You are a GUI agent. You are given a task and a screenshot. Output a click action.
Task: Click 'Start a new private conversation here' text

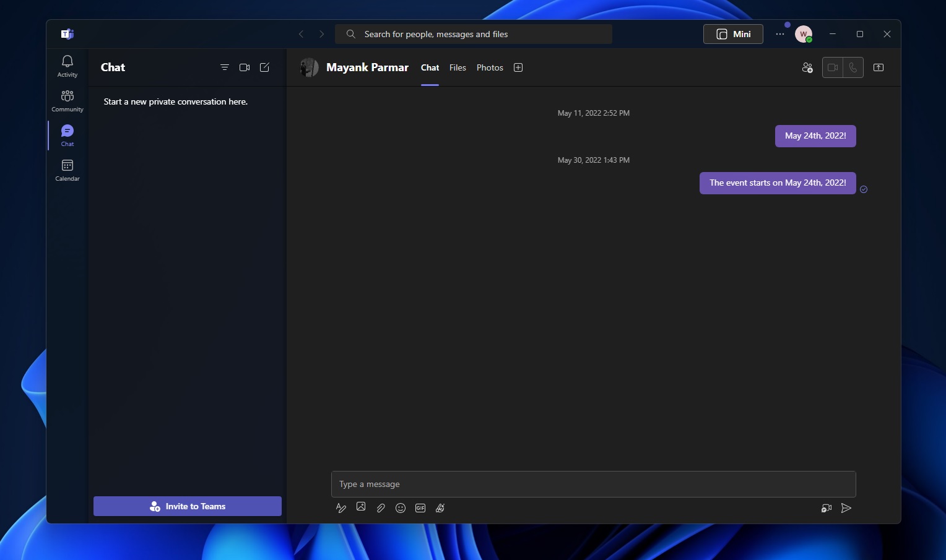[x=176, y=101]
